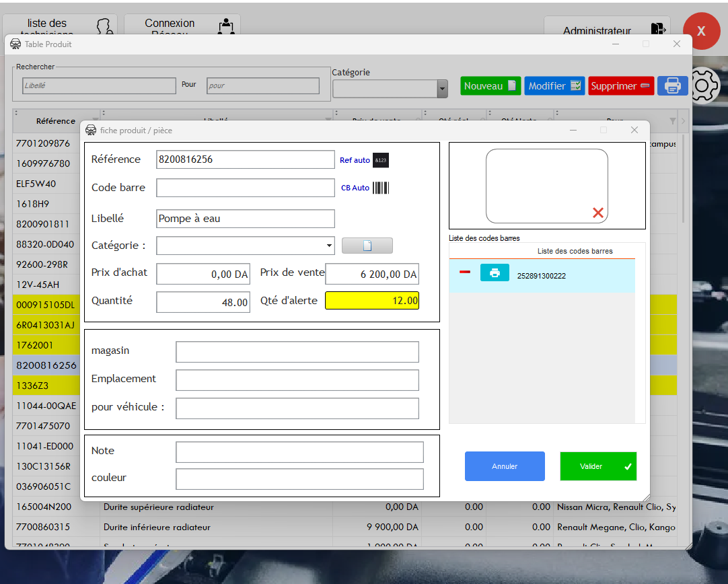Open the settings gear icon
Screen dimensions: 728x584
coord(703,86)
